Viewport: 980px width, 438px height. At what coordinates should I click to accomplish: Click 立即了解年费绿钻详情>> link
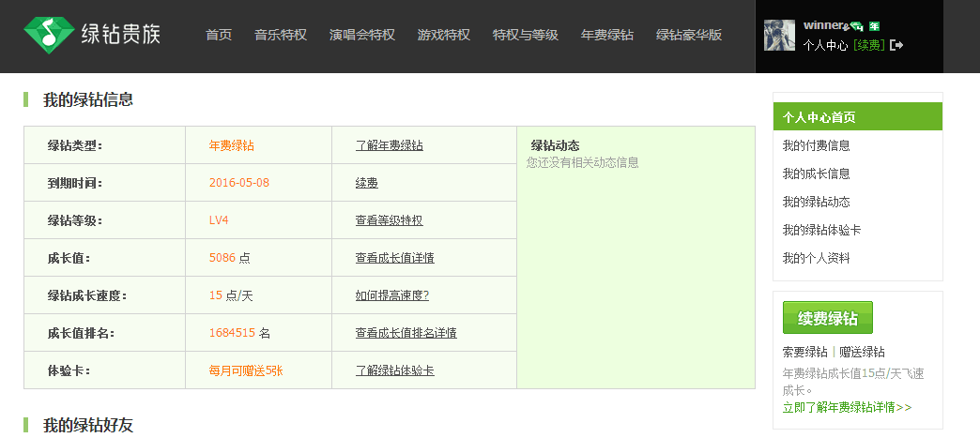point(847,407)
